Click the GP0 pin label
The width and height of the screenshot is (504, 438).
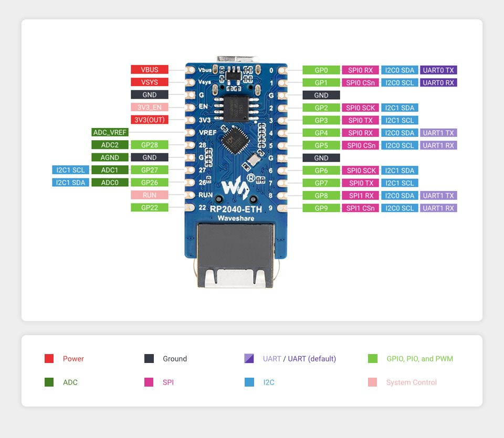[x=321, y=70]
